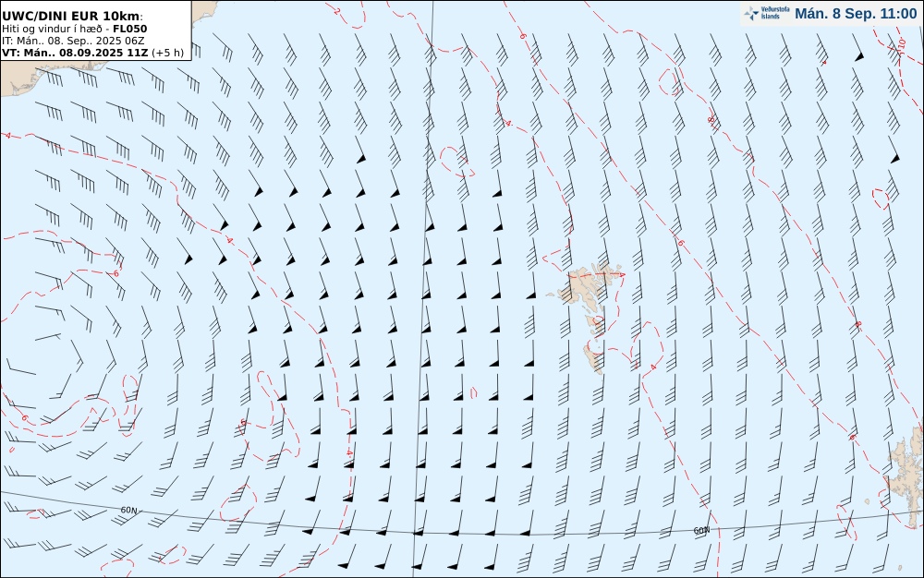Click the '-2' temperature contour label
924x578 pixels.
[336, 9]
